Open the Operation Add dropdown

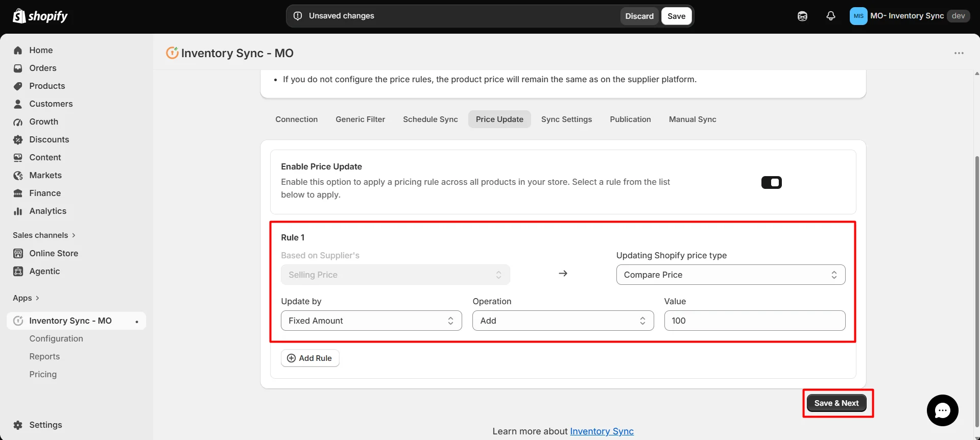(x=563, y=321)
